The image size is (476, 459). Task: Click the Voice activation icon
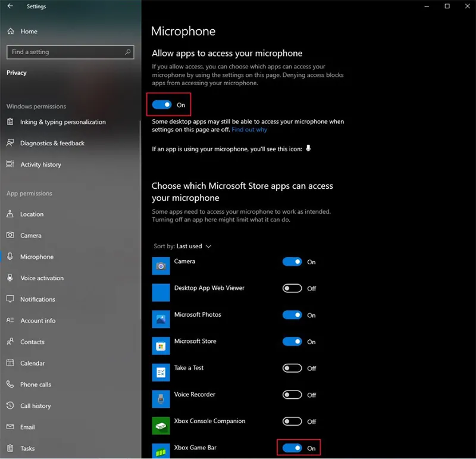[x=10, y=277]
